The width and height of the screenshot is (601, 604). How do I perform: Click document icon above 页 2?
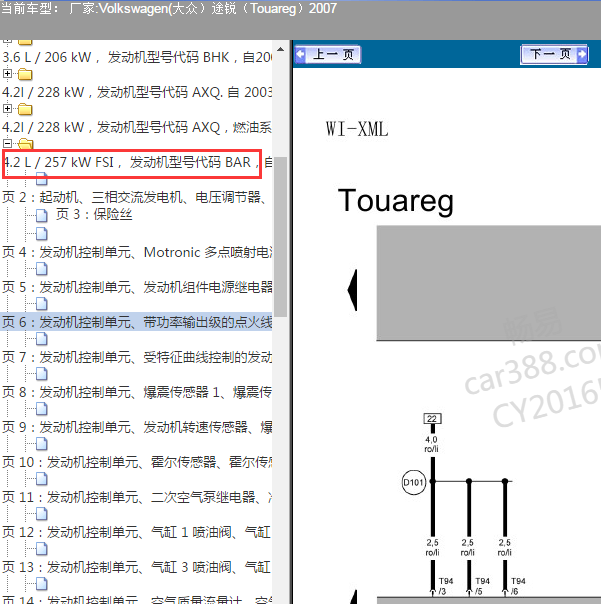(42, 178)
